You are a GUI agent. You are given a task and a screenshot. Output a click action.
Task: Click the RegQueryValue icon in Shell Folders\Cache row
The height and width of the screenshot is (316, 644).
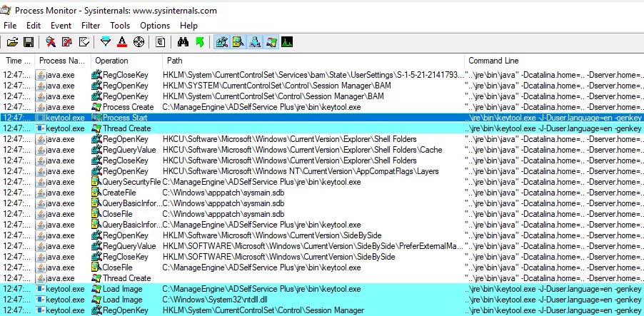click(96, 150)
